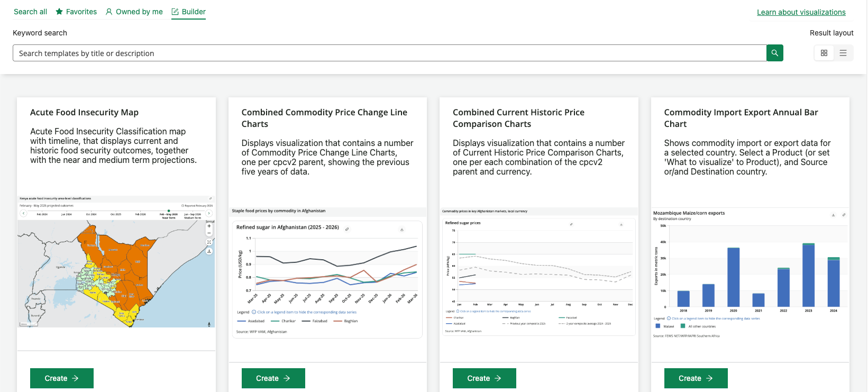
Task: Click Combined Commodity Price Change Line Charts title
Action: point(324,118)
